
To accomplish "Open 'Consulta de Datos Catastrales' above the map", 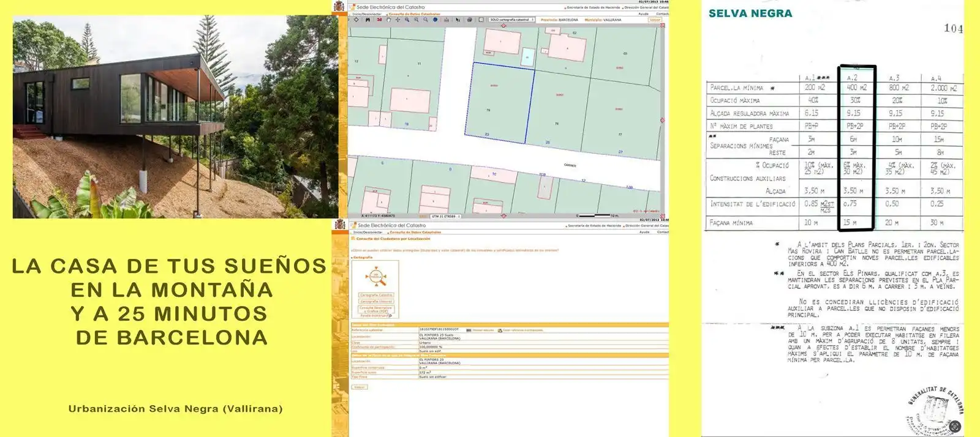I will (414, 13).
